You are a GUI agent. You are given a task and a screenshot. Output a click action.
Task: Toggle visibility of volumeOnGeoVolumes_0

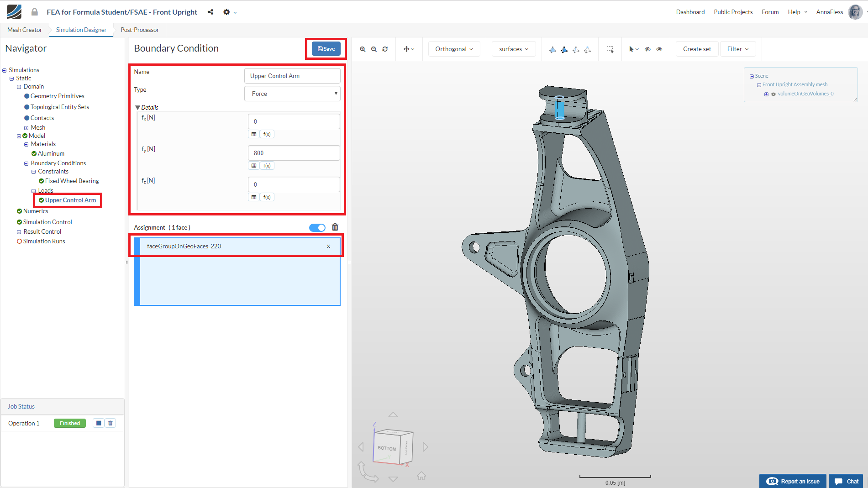pyautogui.click(x=773, y=94)
